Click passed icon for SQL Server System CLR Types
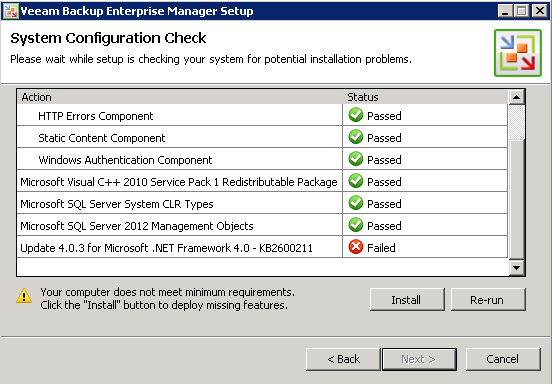552x384 pixels. coord(356,203)
